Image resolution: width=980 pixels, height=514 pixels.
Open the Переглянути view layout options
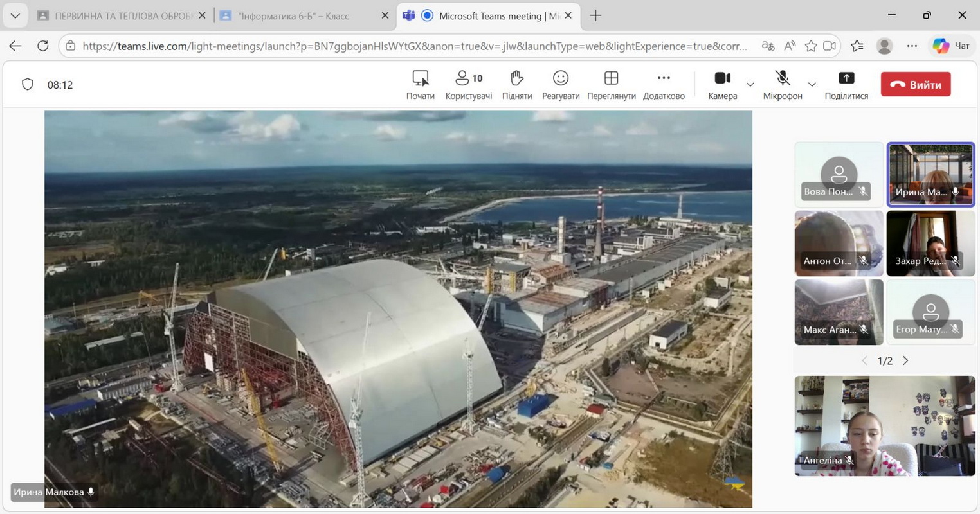[611, 85]
